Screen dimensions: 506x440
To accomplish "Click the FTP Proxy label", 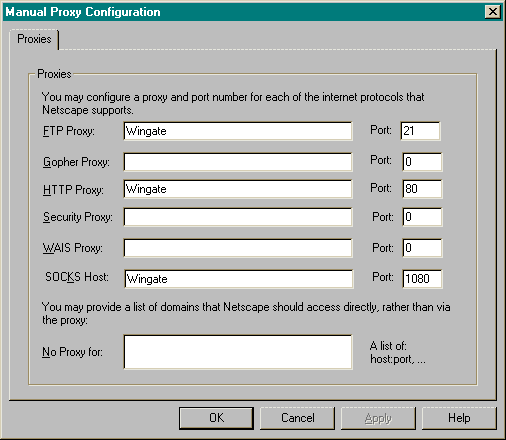I will coord(69,131).
